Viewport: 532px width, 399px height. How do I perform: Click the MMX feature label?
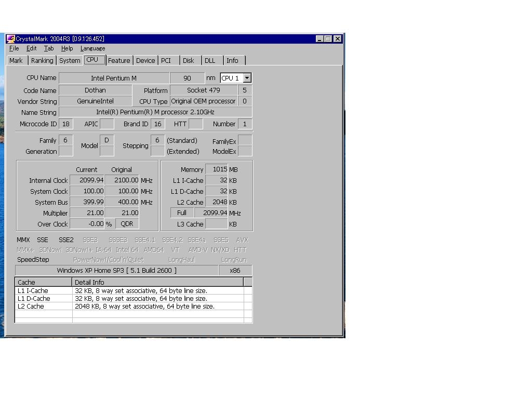click(23, 240)
